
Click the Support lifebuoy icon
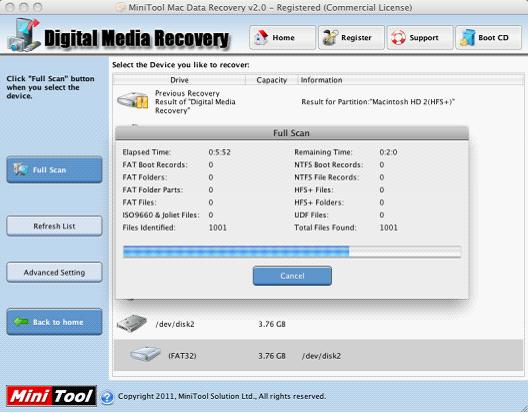398,37
